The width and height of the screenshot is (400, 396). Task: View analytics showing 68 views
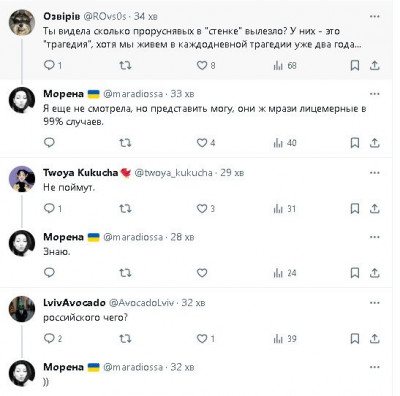(x=285, y=66)
